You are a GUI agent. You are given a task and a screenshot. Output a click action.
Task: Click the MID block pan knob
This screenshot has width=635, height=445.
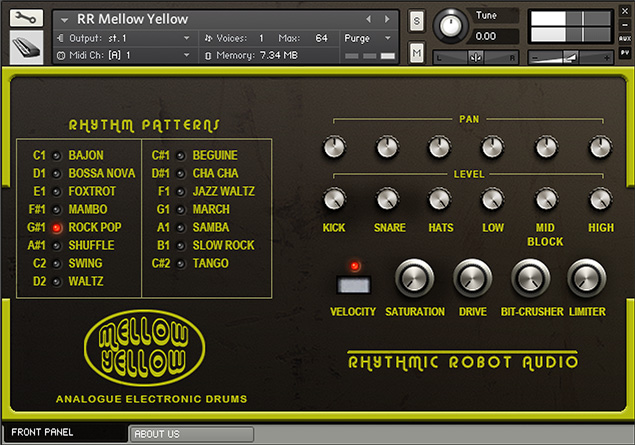pos(546,147)
